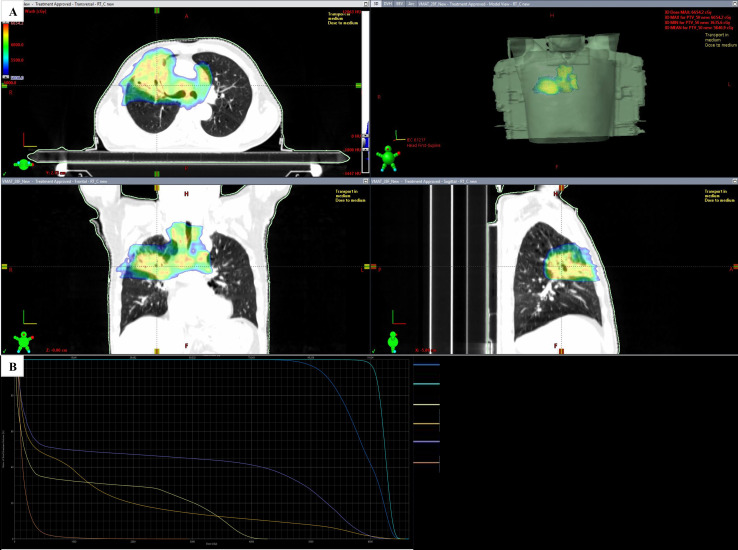Screen dimensions: 738x550
Task: Select bottom green plane marker in Transversal view
Action: pos(157,174)
